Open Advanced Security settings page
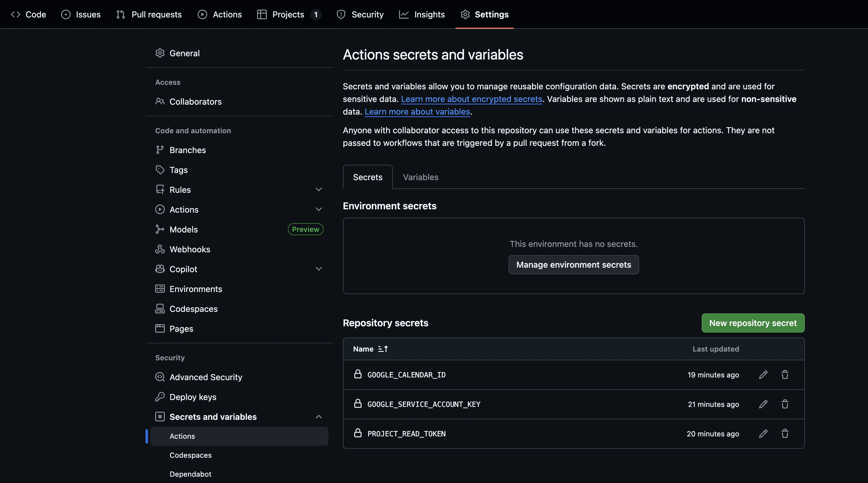 pos(239,377)
